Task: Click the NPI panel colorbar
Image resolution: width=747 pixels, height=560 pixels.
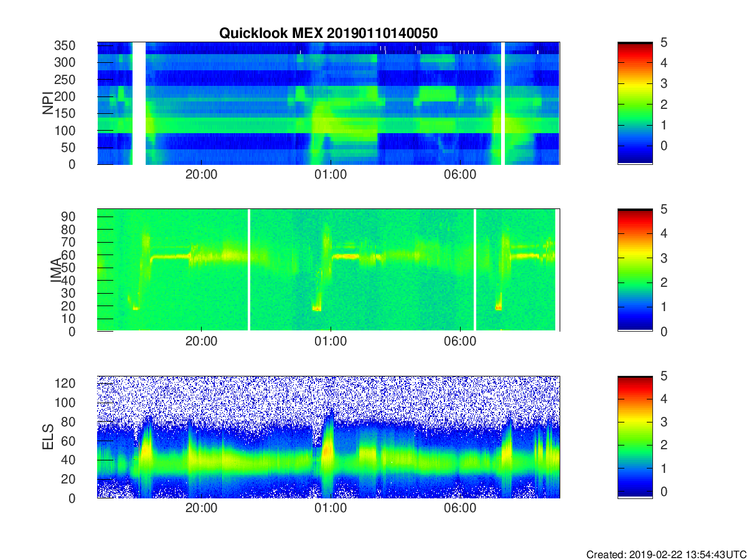Action: click(x=635, y=103)
